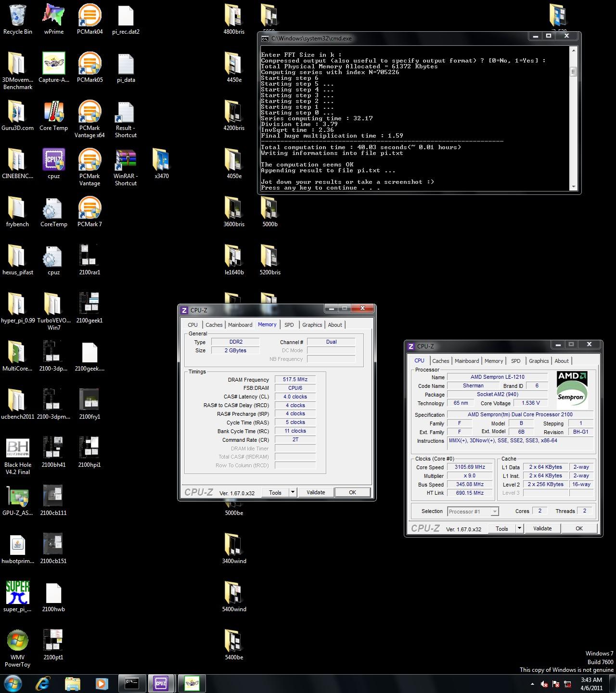
Task: Open the 5400wind folder
Action: coord(234,597)
